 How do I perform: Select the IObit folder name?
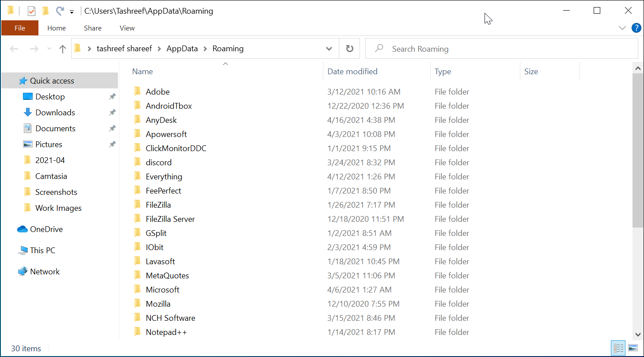(x=155, y=247)
